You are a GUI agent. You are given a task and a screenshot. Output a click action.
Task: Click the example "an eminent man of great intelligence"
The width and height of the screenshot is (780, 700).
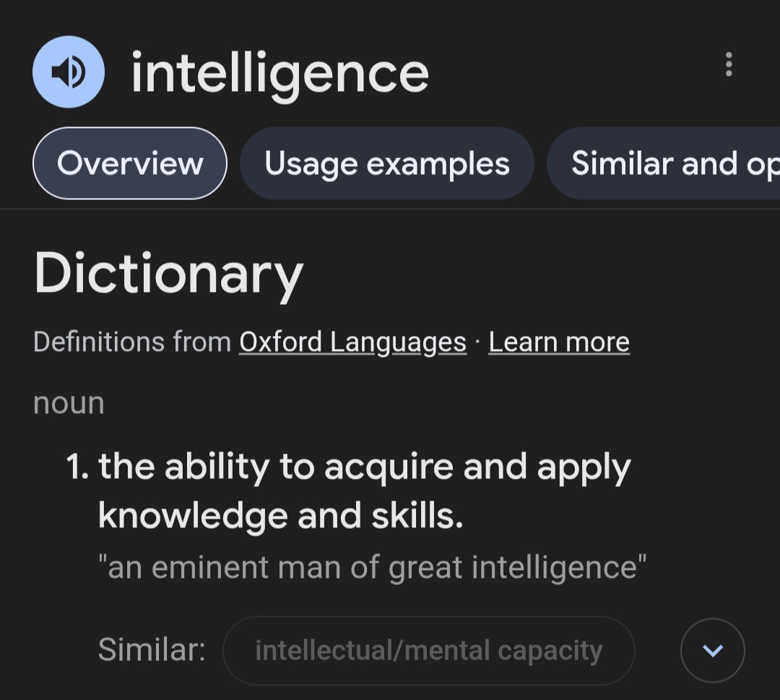(x=372, y=567)
